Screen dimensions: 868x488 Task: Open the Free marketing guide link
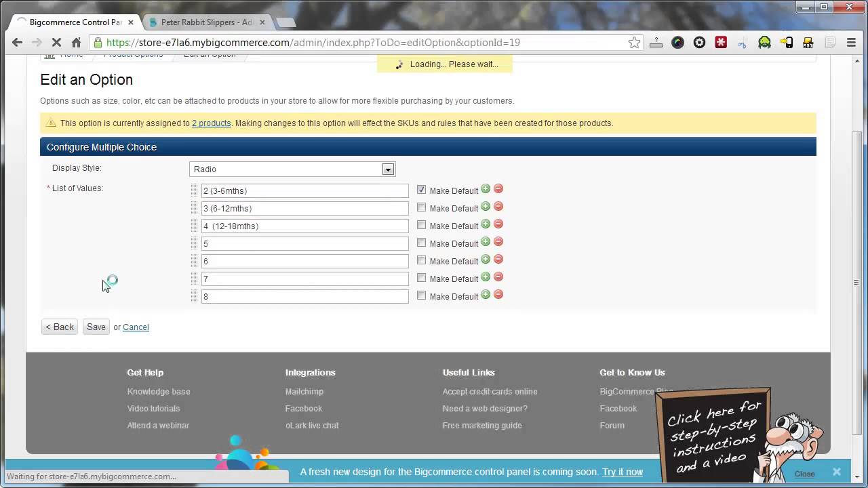click(482, 426)
